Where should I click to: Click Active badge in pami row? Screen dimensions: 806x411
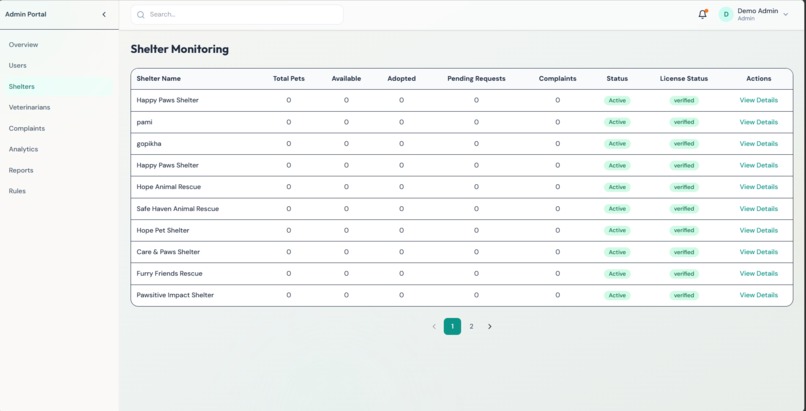click(x=617, y=122)
